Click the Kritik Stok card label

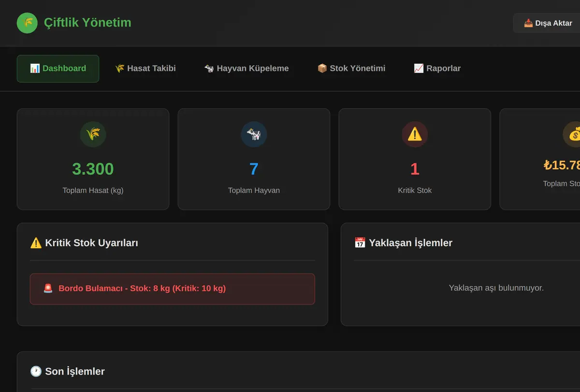coord(415,190)
